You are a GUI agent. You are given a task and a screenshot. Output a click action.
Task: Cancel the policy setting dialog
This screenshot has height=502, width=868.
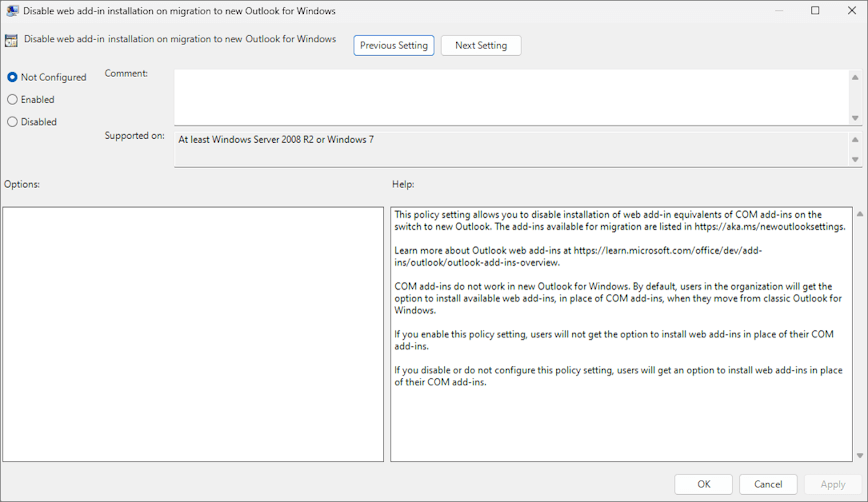point(768,484)
